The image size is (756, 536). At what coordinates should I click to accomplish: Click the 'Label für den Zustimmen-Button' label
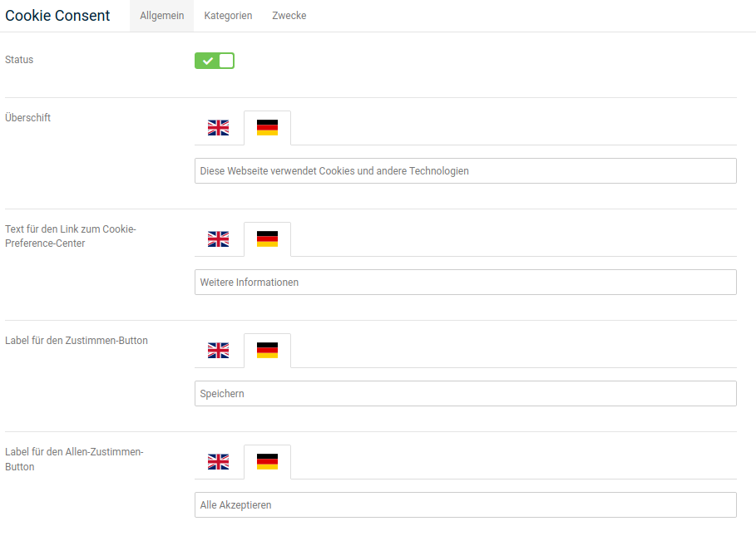(x=77, y=341)
